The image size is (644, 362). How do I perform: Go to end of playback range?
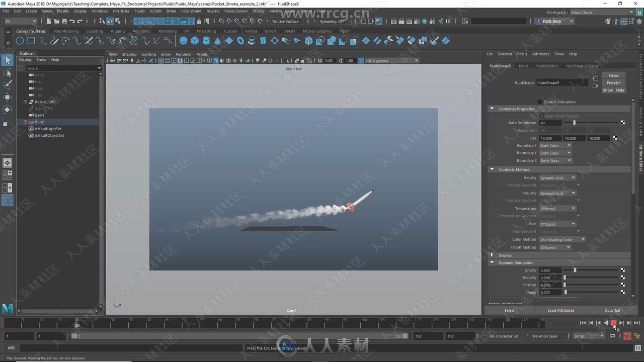tap(636, 323)
